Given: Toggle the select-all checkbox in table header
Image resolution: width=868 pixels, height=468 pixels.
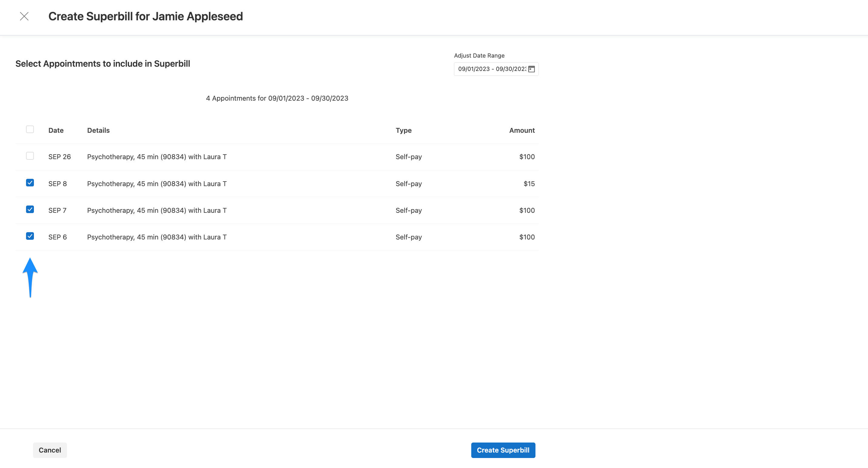Looking at the screenshot, I should point(30,129).
